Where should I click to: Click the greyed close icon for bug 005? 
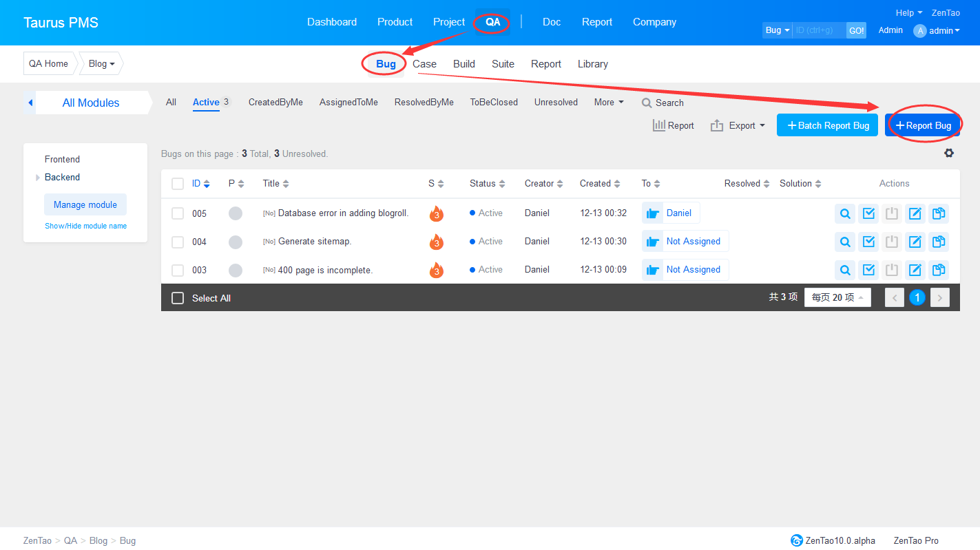click(892, 213)
